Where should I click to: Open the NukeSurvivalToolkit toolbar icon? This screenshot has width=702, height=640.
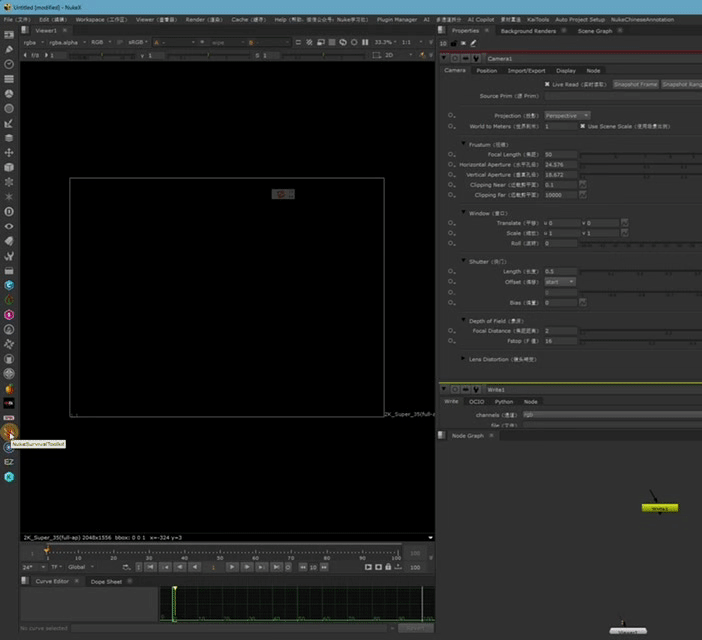pos(9,431)
